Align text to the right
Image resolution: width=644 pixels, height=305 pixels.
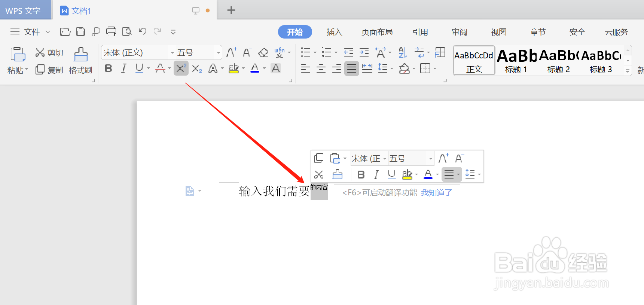click(336, 68)
